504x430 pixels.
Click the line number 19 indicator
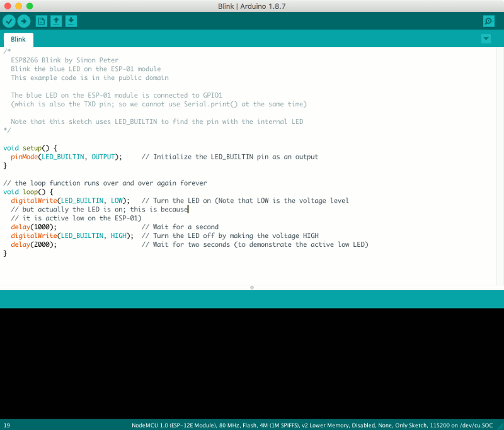tap(6, 425)
